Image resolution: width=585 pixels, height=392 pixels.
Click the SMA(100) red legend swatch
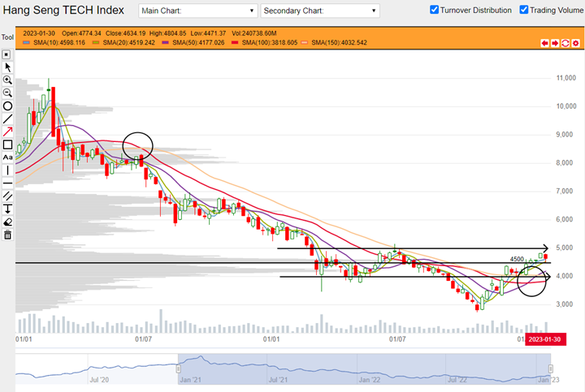(235, 43)
